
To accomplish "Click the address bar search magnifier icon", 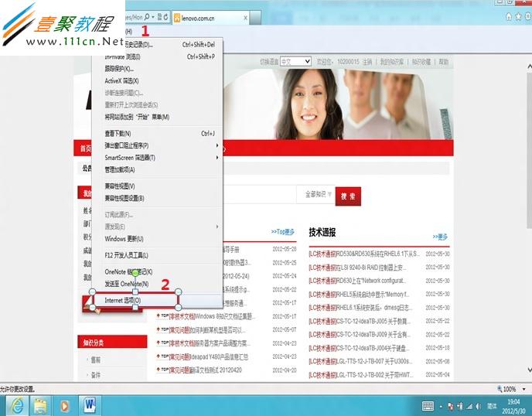I will pyautogui.click(x=144, y=16).
